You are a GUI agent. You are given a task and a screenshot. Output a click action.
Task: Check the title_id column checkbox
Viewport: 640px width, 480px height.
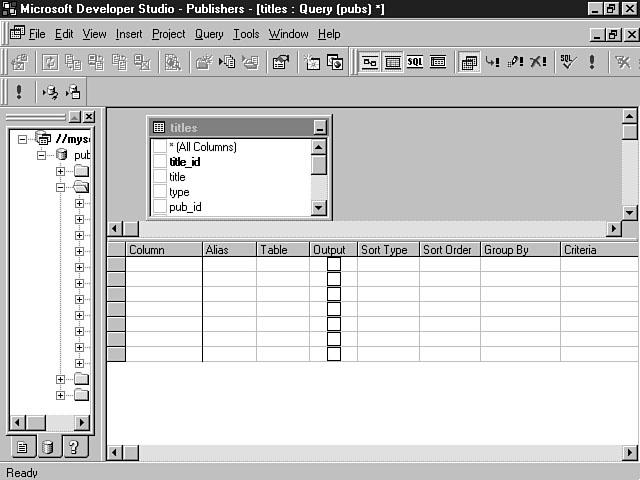[159, 162]
